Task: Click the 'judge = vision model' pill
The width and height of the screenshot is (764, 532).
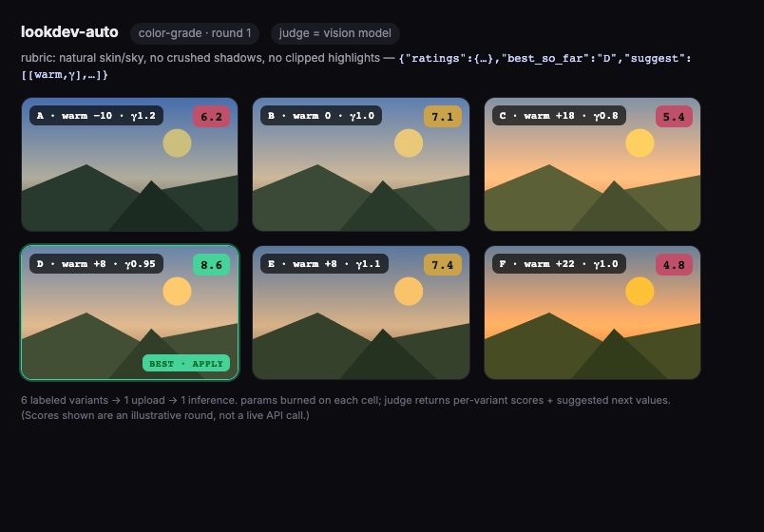Action: 335,33
